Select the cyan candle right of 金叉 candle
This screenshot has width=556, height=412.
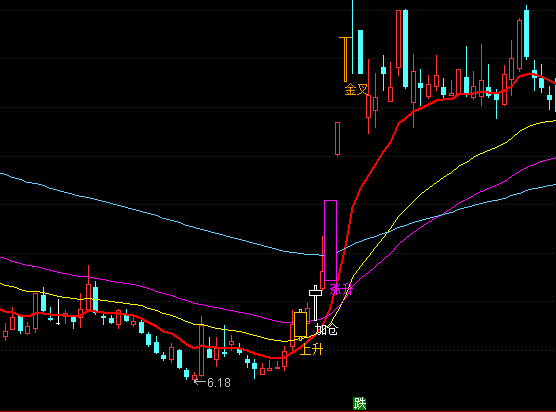click(360, 52)
